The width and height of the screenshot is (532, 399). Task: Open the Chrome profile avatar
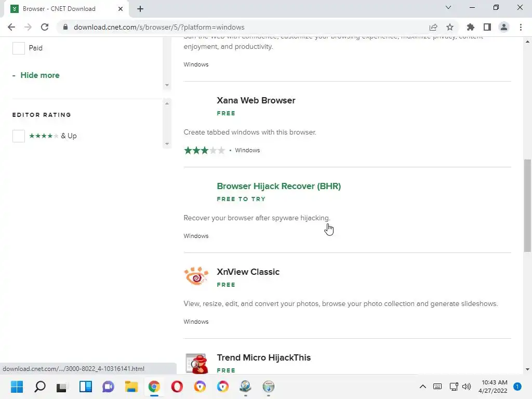click(x=504, y=27)
